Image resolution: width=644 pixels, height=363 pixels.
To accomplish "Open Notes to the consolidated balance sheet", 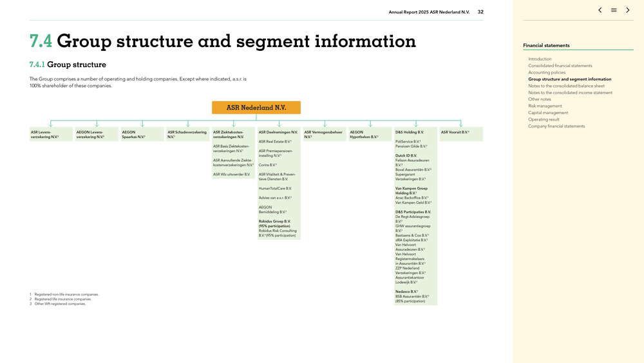I will [x=566, y=86].
